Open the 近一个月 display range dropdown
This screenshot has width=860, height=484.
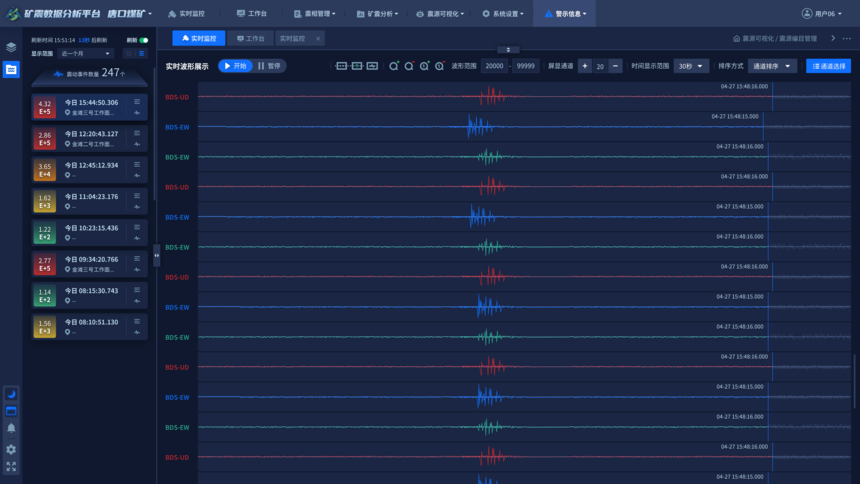tap(85, 54)
